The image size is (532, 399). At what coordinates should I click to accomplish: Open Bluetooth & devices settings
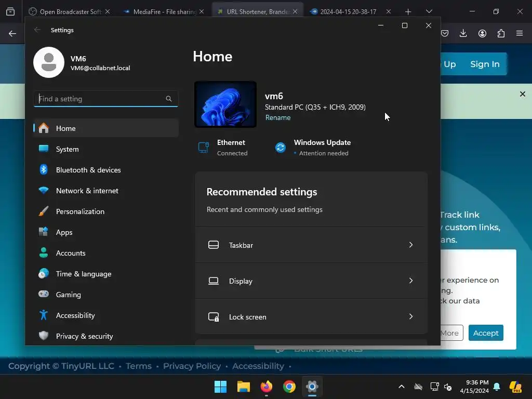106,170
